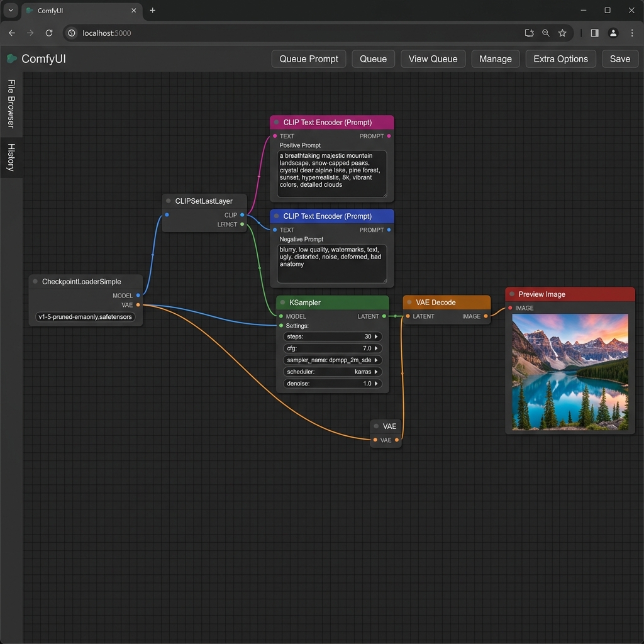Increase steps value with right arrow
This screenshot has width=644, height=644.
(x=376, y=336)
